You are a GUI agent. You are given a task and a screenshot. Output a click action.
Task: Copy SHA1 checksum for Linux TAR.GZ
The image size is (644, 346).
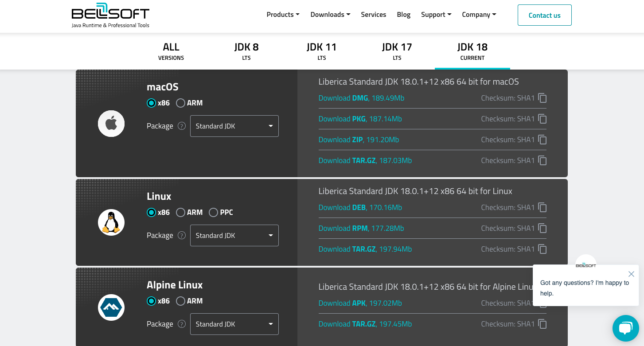pyautogui.click(x=543, y=249)
